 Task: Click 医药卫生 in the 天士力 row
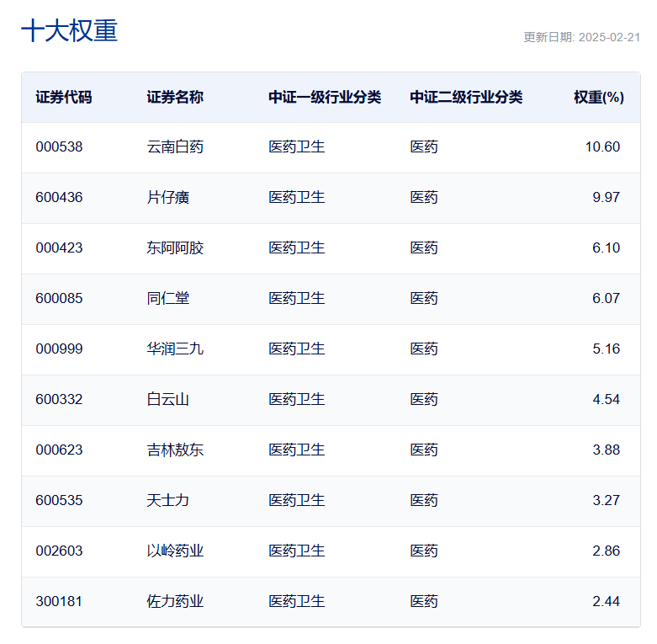point(297,501)
